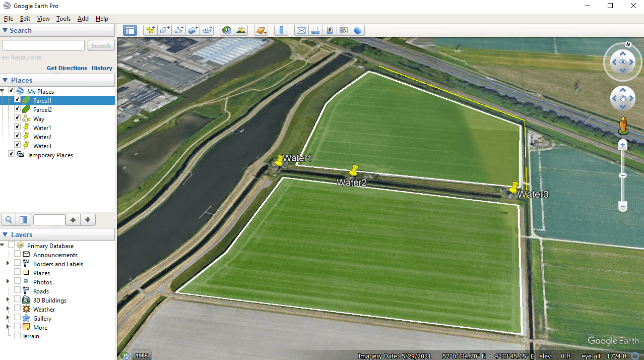Click the Show Ruler tool
This screenshot has height=360, width=644.
[281, 30]
